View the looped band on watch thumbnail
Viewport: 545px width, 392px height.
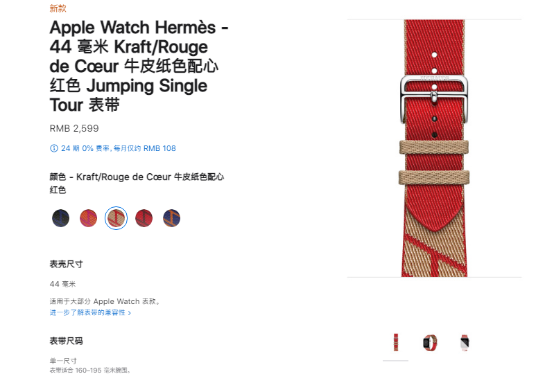tap(431, 342)
